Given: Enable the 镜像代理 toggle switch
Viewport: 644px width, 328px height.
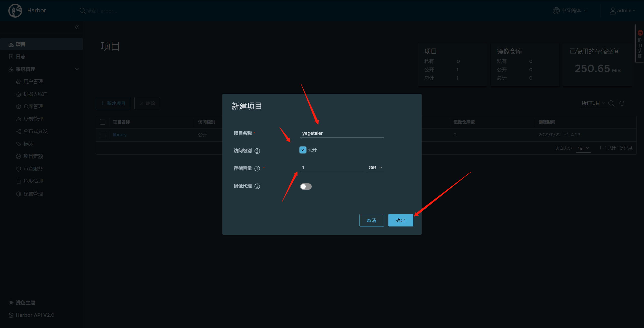Looking at the screenshot, I should click(x=306, y=186).
